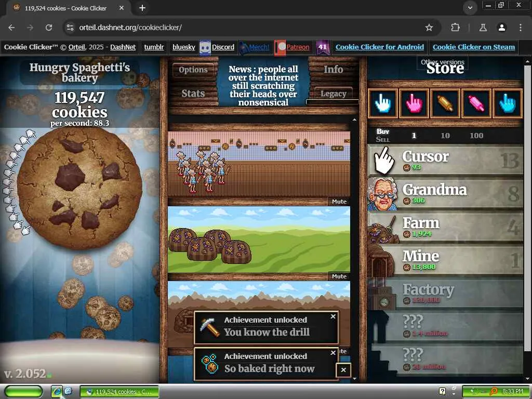Screen dimensions: 532x399
Task: Open the Legacy menu
Action: tap(333, 94)
